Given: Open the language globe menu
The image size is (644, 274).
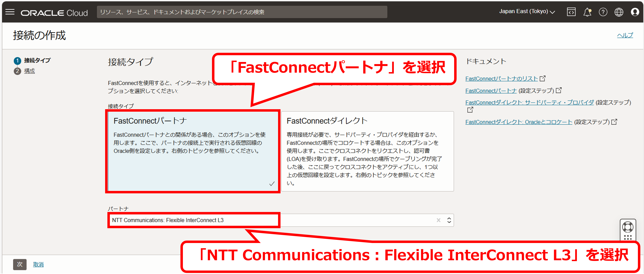Looking at the screenshot, I should 619,12.
